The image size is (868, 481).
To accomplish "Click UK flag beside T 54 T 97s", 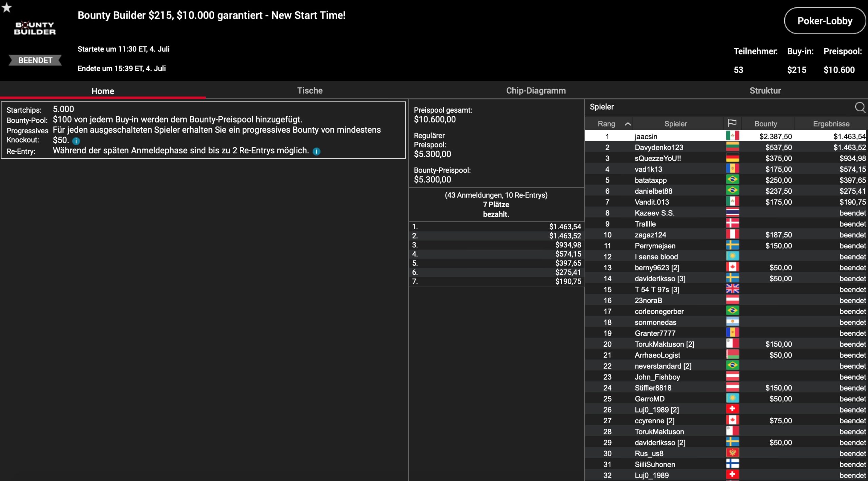I will 732,289.
